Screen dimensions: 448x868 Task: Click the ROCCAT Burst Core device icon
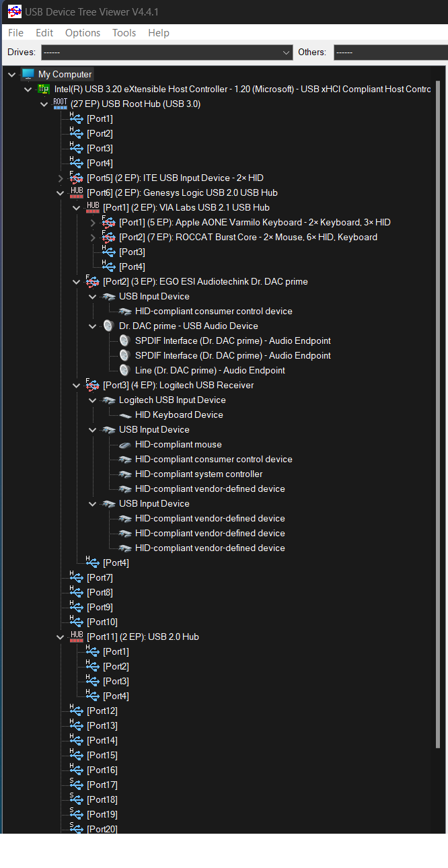[109, 237]
